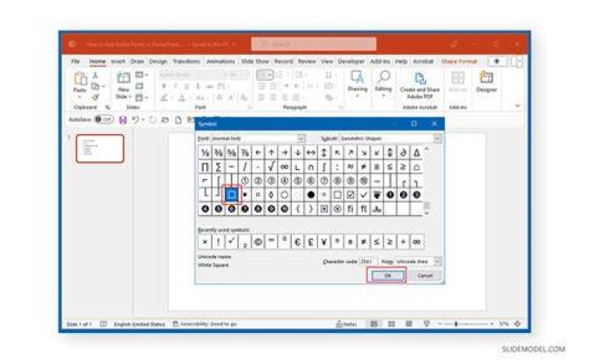Select the highlighted white square symbol
The width and height of the screenshot is (589, 364).
(232, 195)
